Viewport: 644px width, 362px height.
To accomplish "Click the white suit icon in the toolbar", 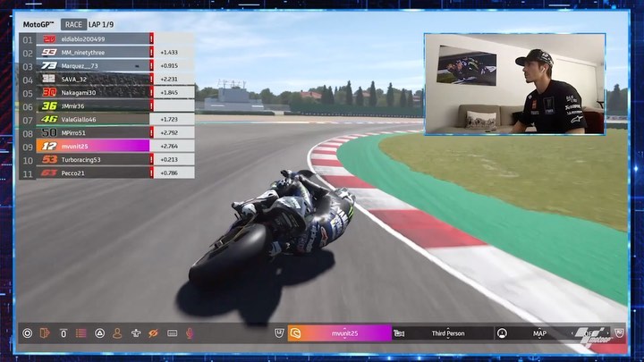I will [x=136, y=333].
